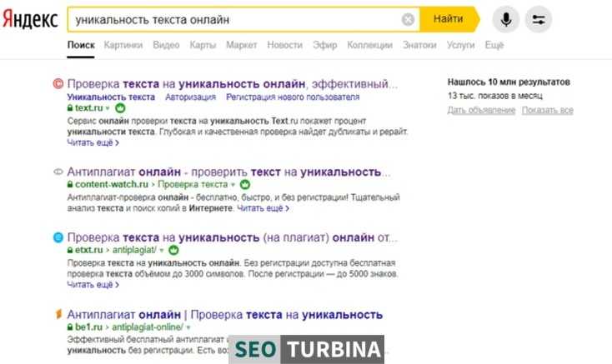
Task: Click the etxt.ru green URL
Action: [x=89, y=250]
